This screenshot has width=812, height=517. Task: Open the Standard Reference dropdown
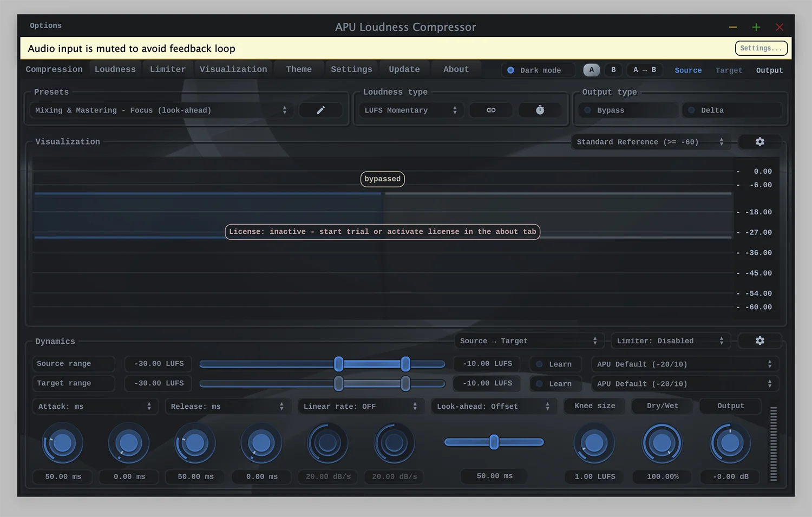click(651, 142)
